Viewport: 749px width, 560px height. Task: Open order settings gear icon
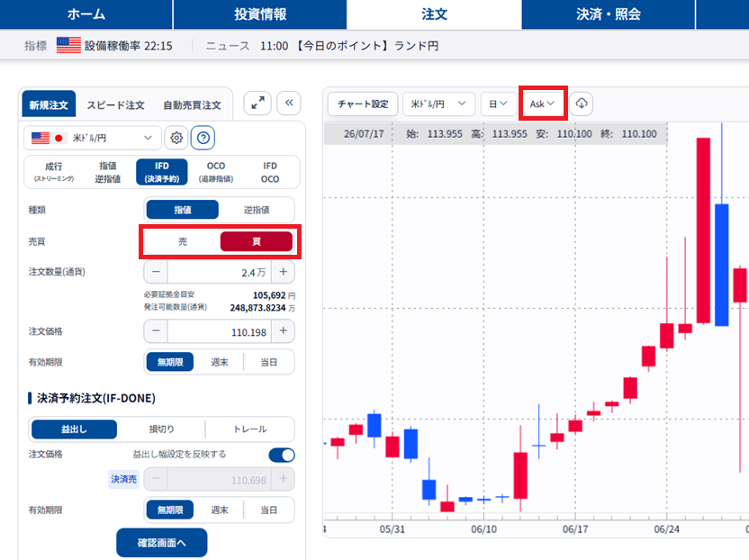point(176,138)
